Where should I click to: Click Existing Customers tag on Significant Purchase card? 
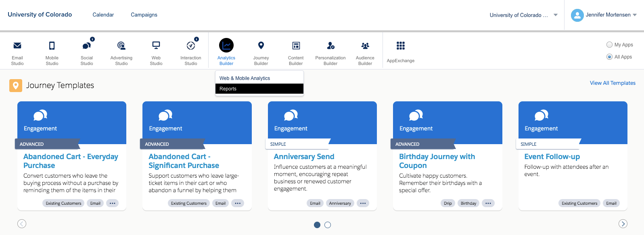tap(189, 203)
